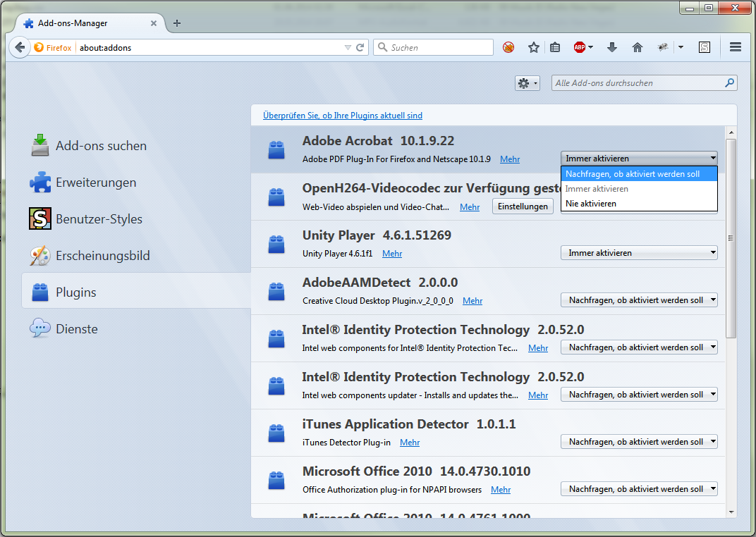Image resolution: width=756 pixels, height=537 pixels.
Task: Reload the page with the refresh icon
Action: coord(360,47)
